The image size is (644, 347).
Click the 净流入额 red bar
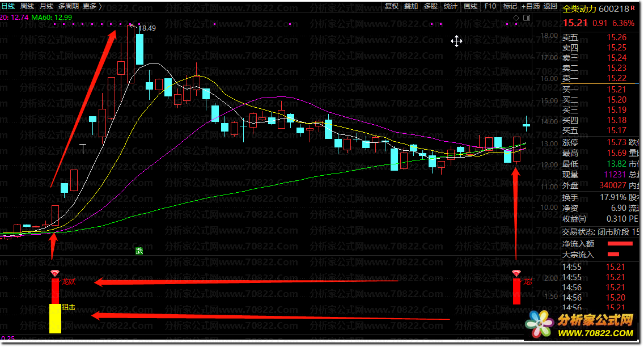620,244
